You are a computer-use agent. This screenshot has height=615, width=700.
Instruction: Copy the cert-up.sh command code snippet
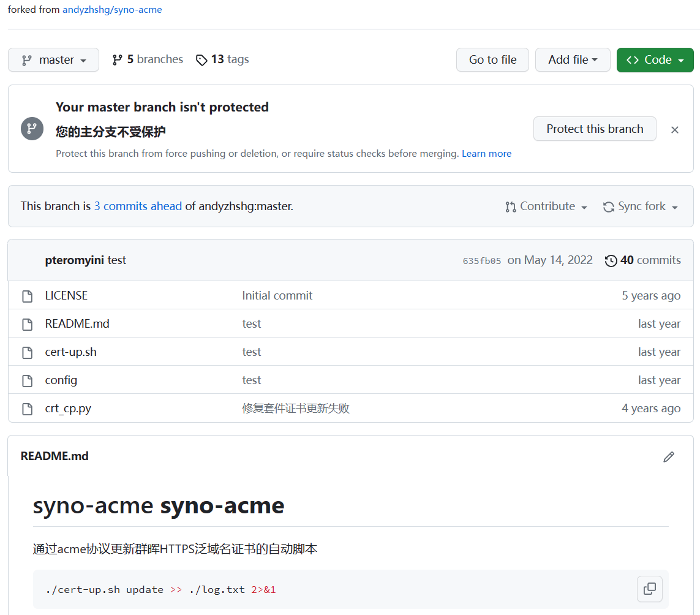click(650, 589)
